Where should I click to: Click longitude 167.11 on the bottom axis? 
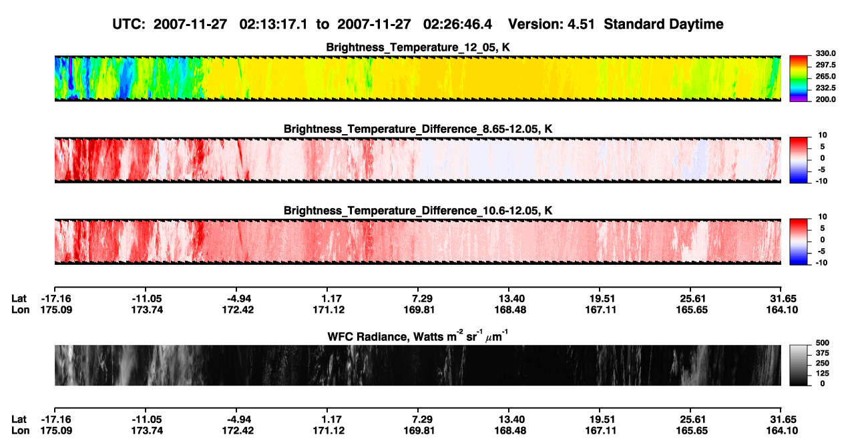[600, 431]
